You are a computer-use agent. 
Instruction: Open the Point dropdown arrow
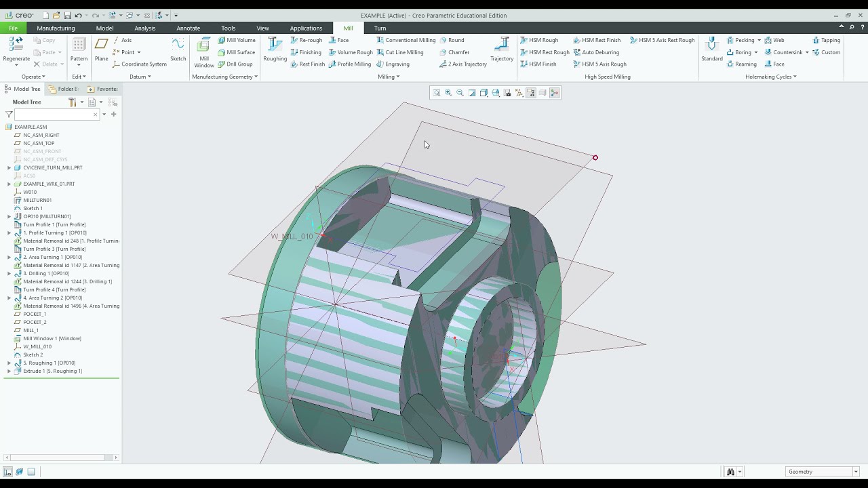click(139, 52)
